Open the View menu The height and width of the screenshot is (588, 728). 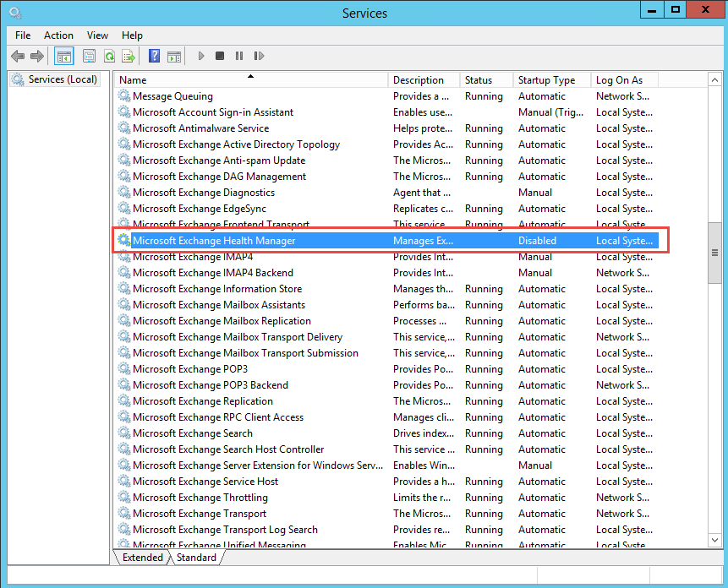pyautogui.click(x=97, y=35)
